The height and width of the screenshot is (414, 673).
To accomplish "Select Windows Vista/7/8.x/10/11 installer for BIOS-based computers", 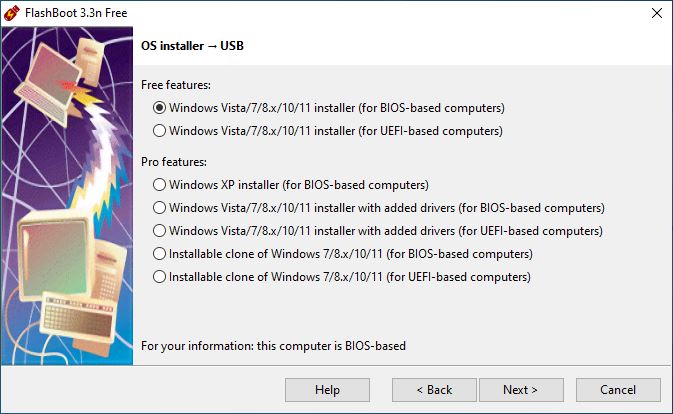I will [329, 108].
